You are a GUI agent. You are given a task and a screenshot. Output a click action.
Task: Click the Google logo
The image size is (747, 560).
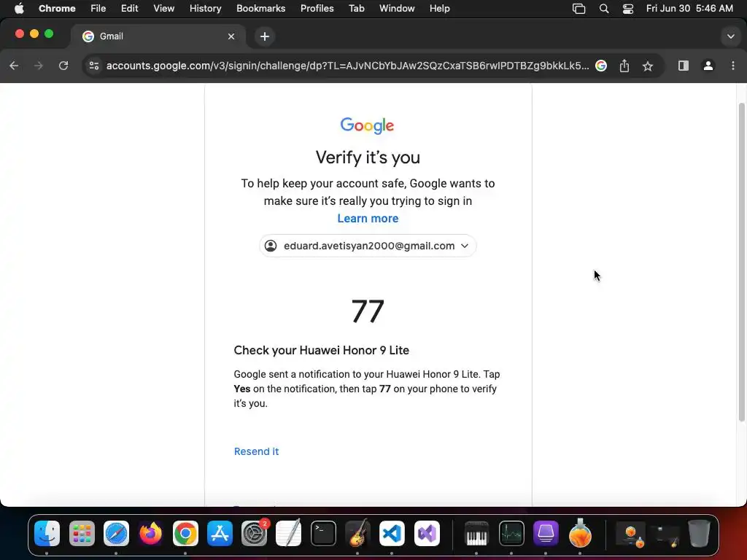point(368,125)
